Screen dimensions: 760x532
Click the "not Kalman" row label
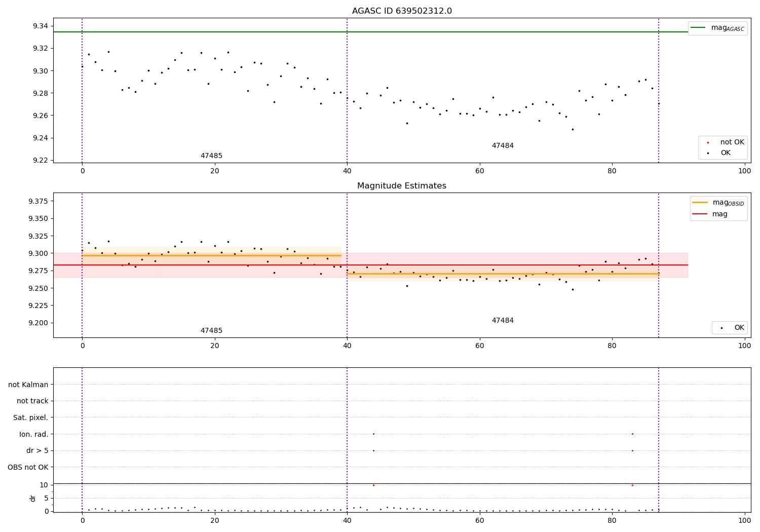28,385
